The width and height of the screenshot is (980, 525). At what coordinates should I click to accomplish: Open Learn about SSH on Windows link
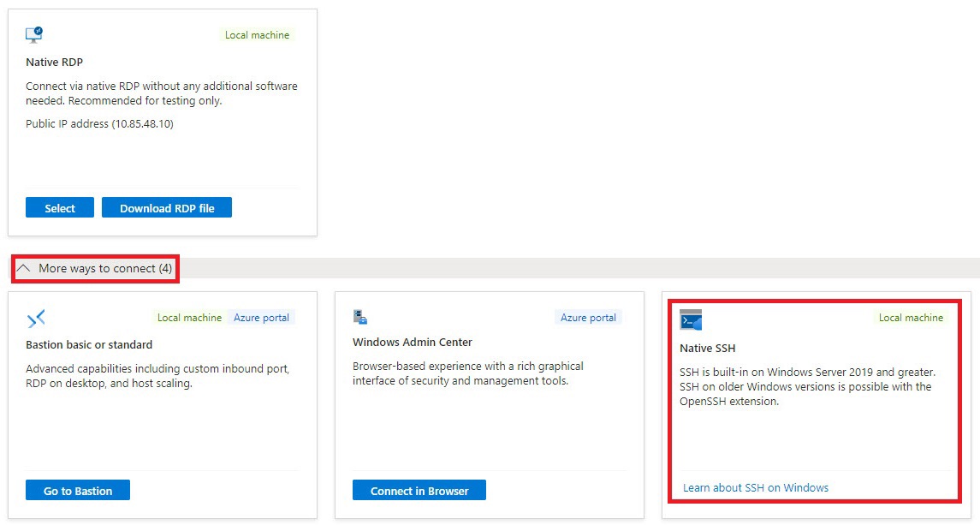click(x=756, y=487)
